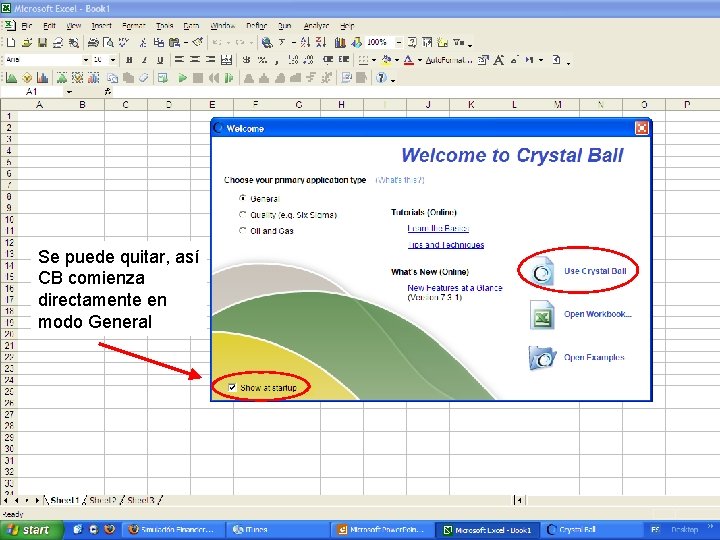The image size is (720, 540).
Task: Click Crystal Ball Define Assumption icon
Action: point(11,78)
